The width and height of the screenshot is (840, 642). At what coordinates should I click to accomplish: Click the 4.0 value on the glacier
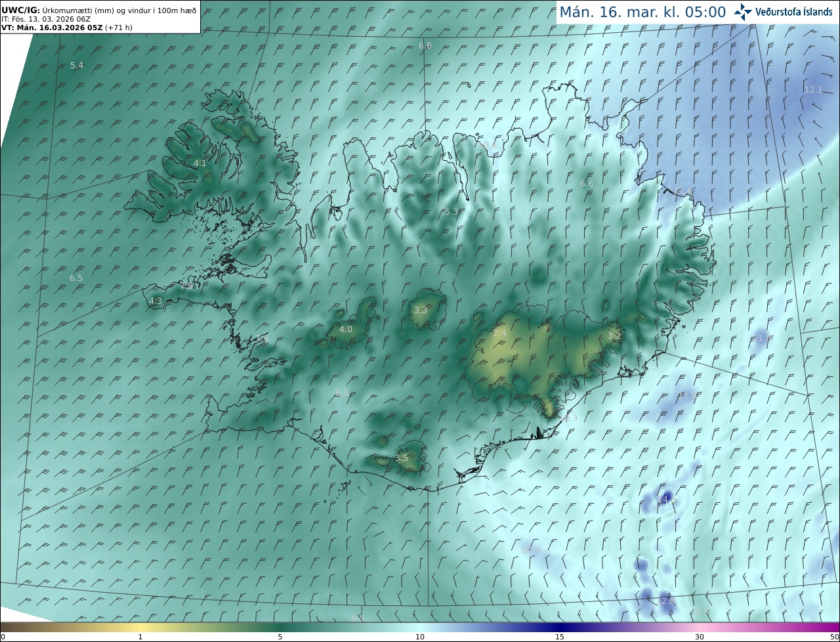point(346,330)
